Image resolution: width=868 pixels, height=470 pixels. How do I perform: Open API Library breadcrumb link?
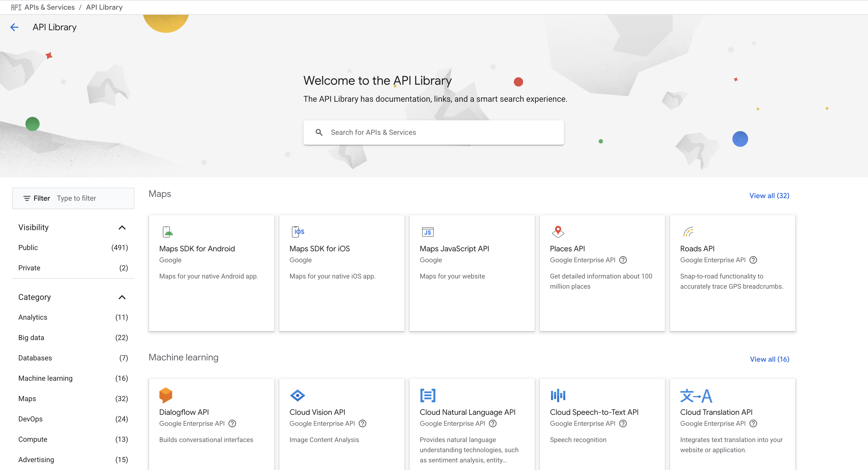click(104, 7)
